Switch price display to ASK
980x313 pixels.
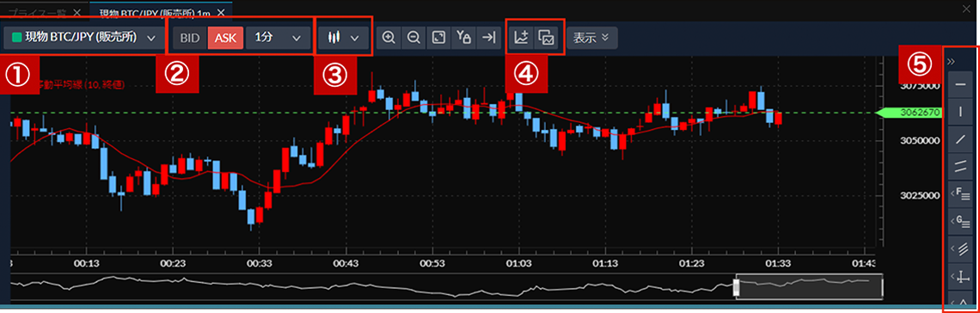pos(225,38)
